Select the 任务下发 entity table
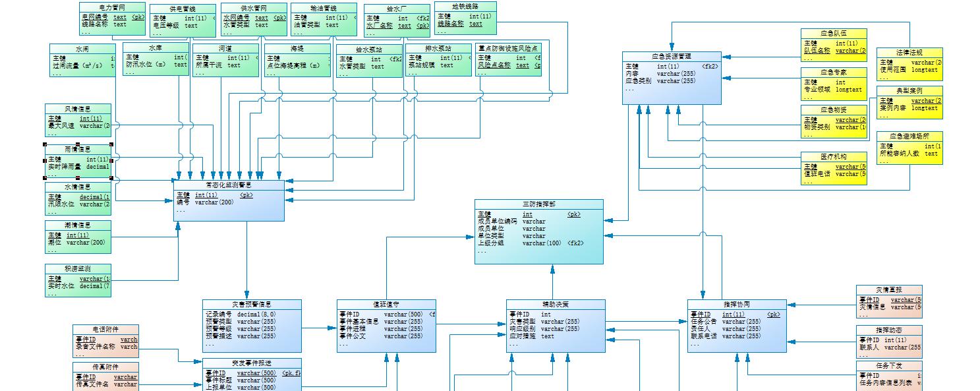 tap(889, 376)
